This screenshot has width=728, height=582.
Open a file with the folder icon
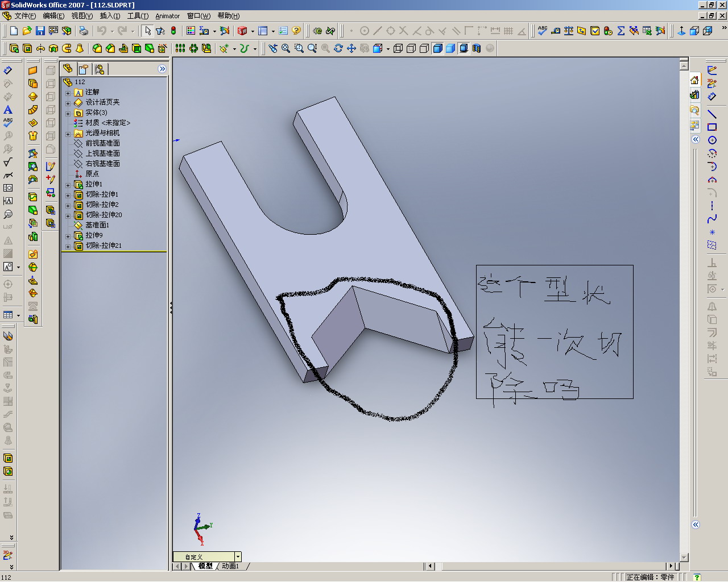[x=27, y=31]
